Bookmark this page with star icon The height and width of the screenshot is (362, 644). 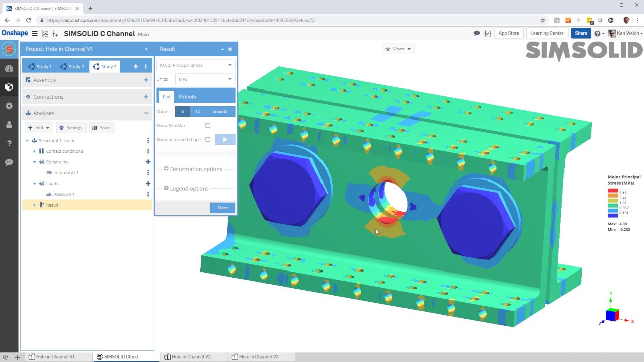(543, 20)
